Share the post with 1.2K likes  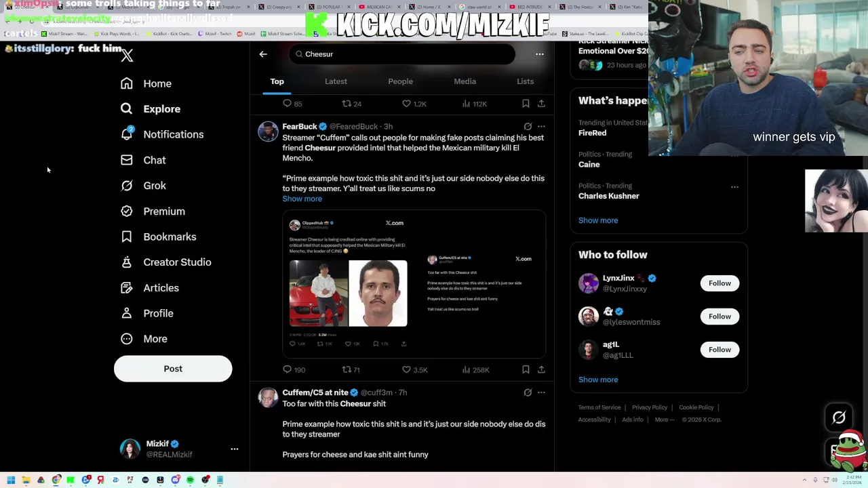541,104
